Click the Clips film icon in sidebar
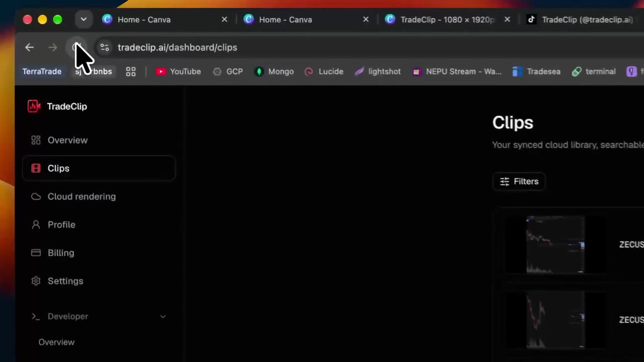644x362 pixels. coord(36,168)
